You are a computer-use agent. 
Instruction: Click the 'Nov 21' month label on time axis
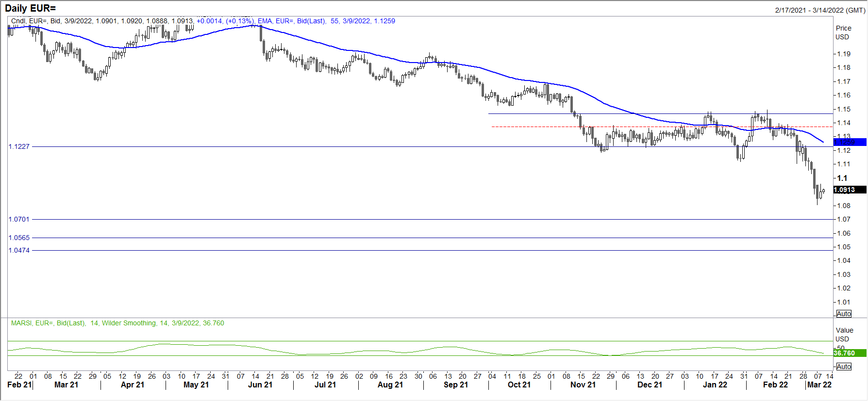tap(583, 385)
